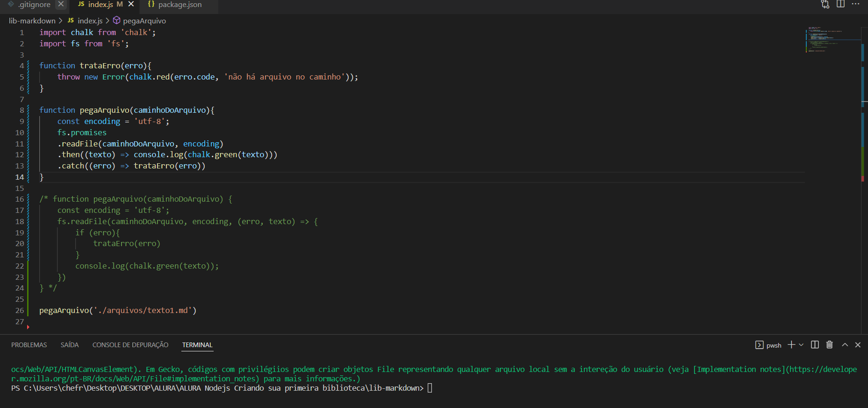Open the CONSOLE DE DEPURAÇÃO panel tab
The image size is (868, 408).
coord(130,345)
